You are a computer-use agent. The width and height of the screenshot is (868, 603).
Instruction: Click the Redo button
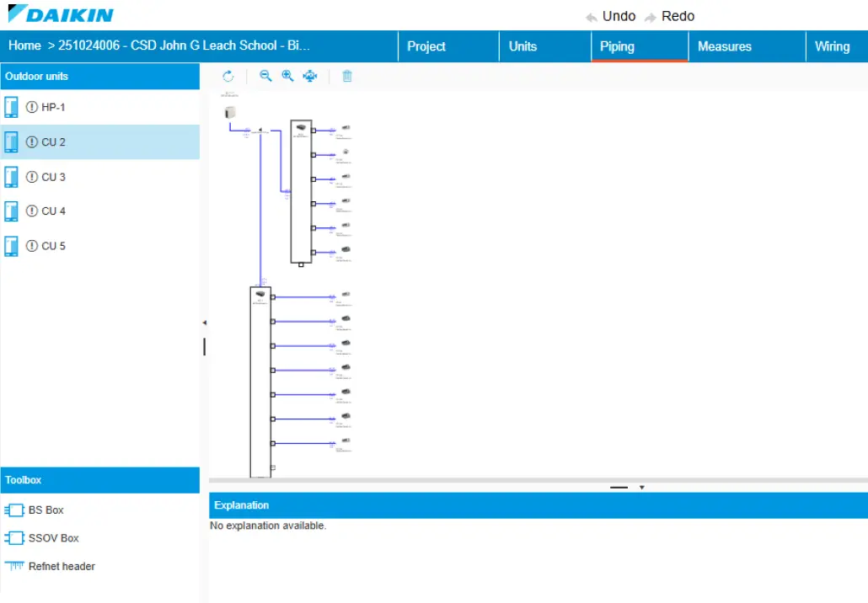[x=670, y=16]
